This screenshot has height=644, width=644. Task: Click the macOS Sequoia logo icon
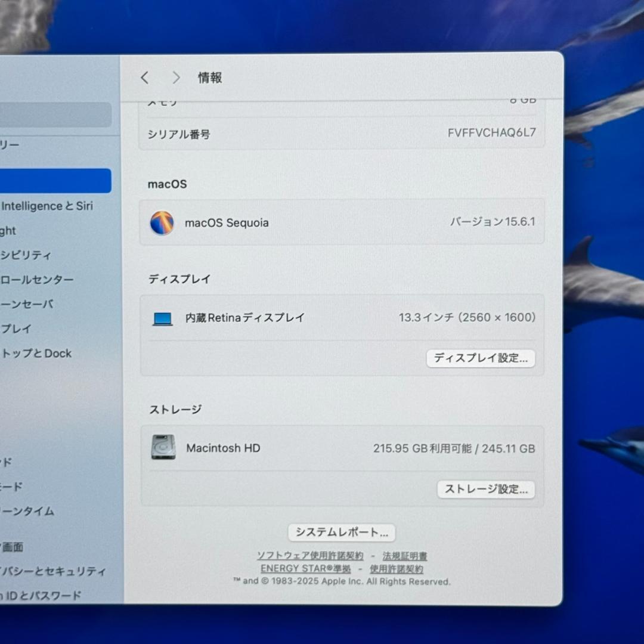(x=159, y=222)
